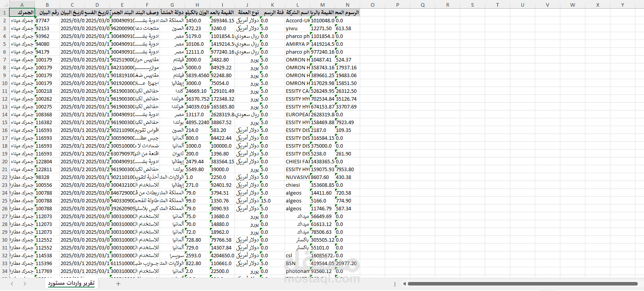This screenshot has width=644, height=291.
Task: Select fees cell 774.90
Action: click(x=348, y=201)
